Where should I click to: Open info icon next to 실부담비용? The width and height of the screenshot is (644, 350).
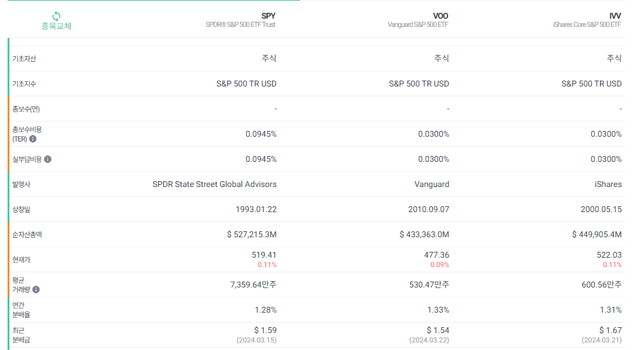47,159
